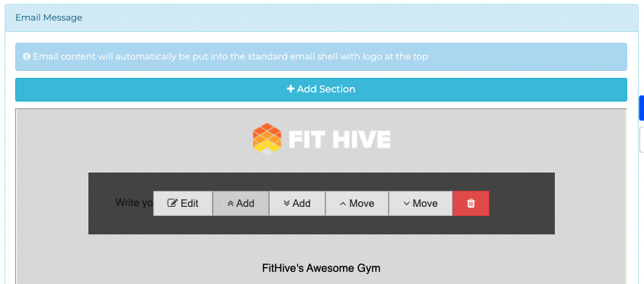Screen dimensions: 644x284
Task: Click the FIT HIVE wordmark text
Action: pyautogui.click(x=340, y=140)
